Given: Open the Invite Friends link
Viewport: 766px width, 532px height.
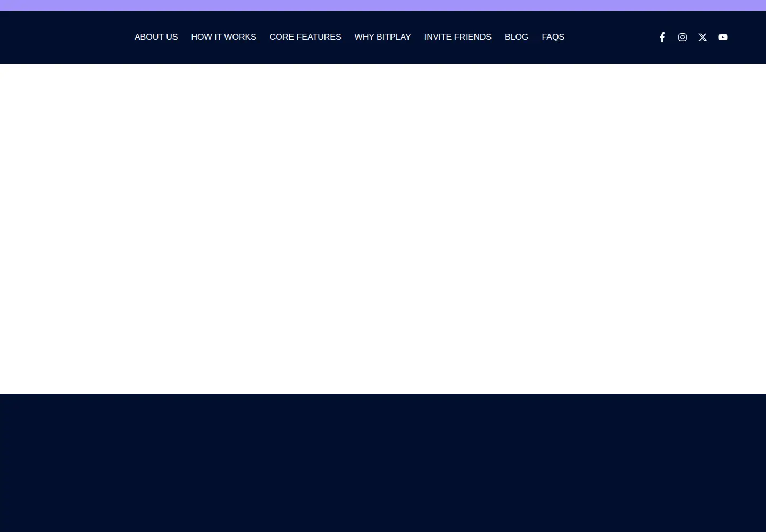Looking at the screenshot, I should [x=458, y=37].
